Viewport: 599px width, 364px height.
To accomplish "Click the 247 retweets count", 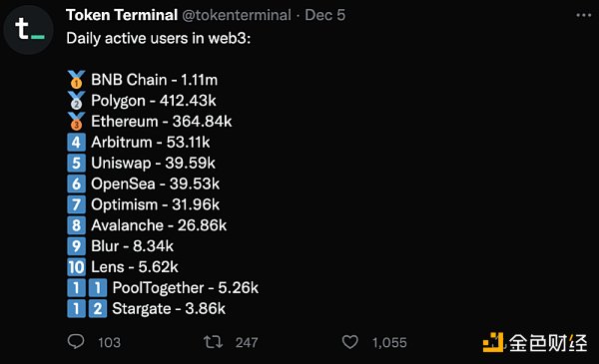I will tap(247, 343).
